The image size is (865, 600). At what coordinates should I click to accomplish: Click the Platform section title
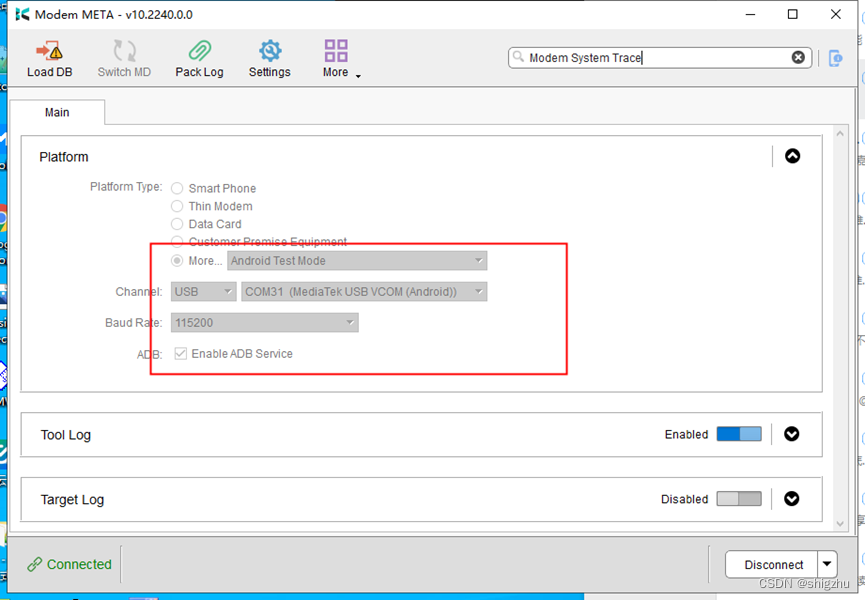pos(63,157)
